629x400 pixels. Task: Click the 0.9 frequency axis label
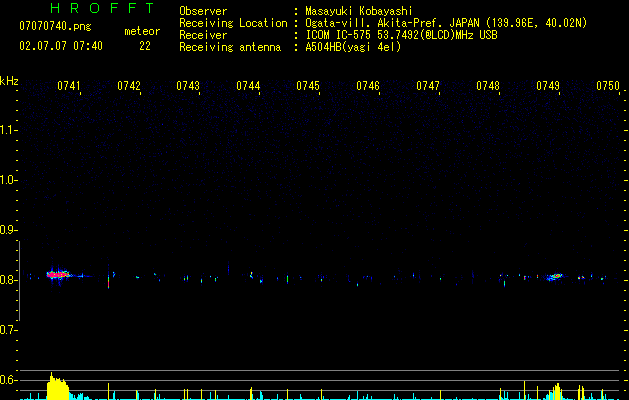[8, 230]
